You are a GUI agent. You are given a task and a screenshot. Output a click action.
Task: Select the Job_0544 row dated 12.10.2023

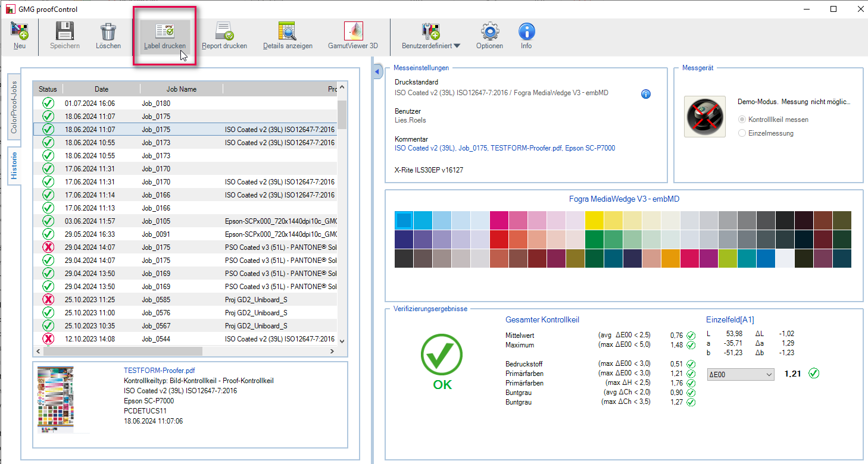[x=185, y=339]
